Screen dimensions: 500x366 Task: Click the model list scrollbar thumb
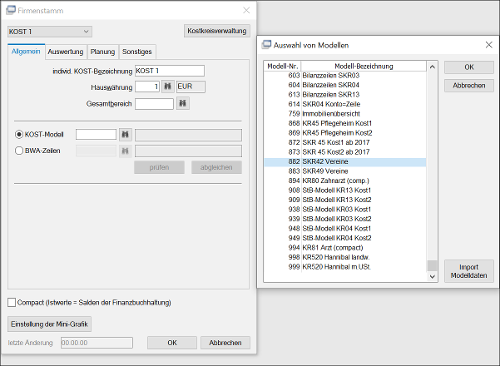point(432,266)
